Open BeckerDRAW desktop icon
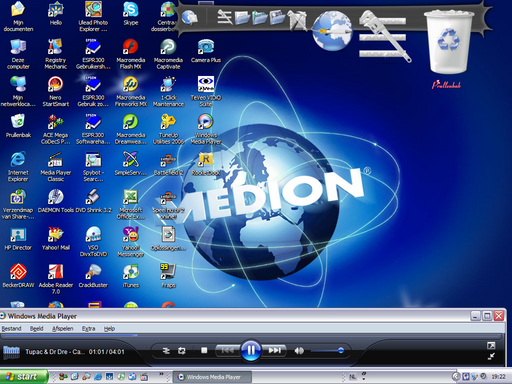 coord(18,276)
